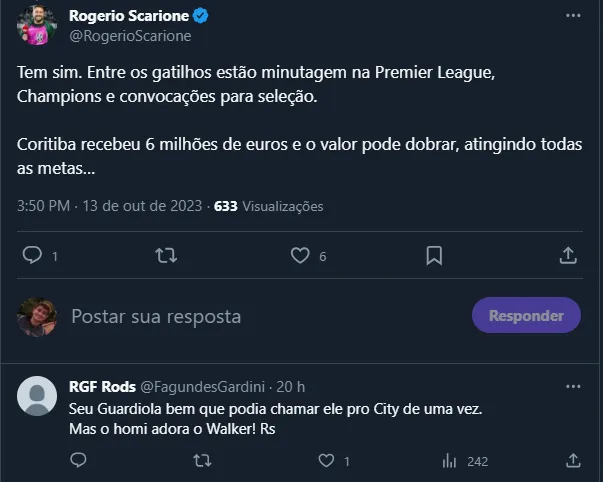Share the main tweet
This screenshot has height=482, width=603.
coord(567,256)
